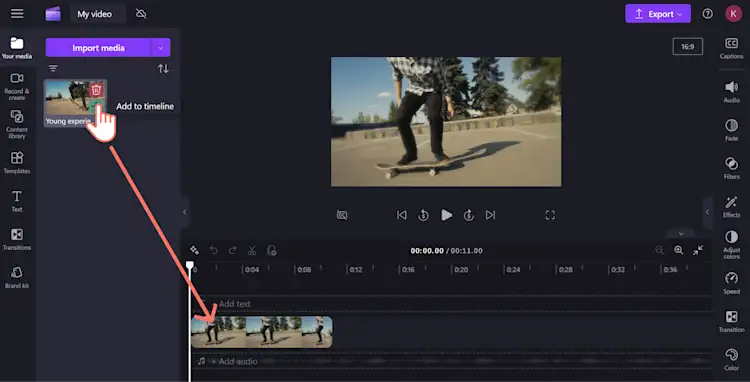Open Audio properties panel
The width and height of the screenshot is (750, 382).
point(731,91)
